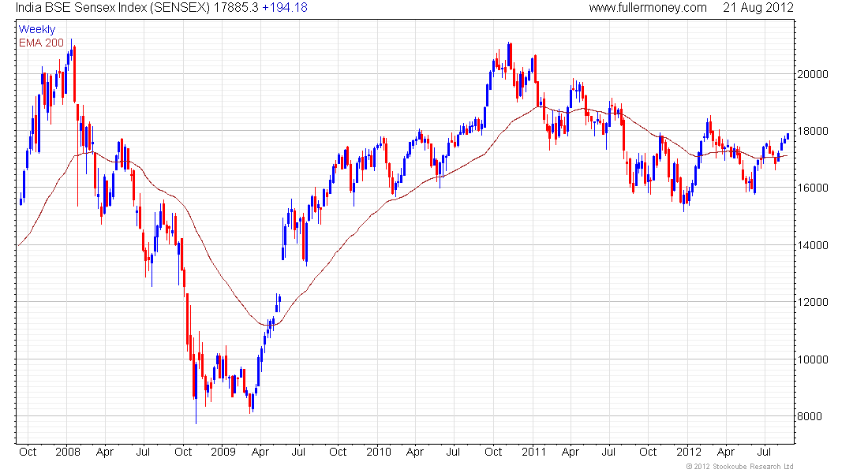Click the 2009 year marker on time axis
The height and width of the screenshot is (473, 868).
coord(223,452)
